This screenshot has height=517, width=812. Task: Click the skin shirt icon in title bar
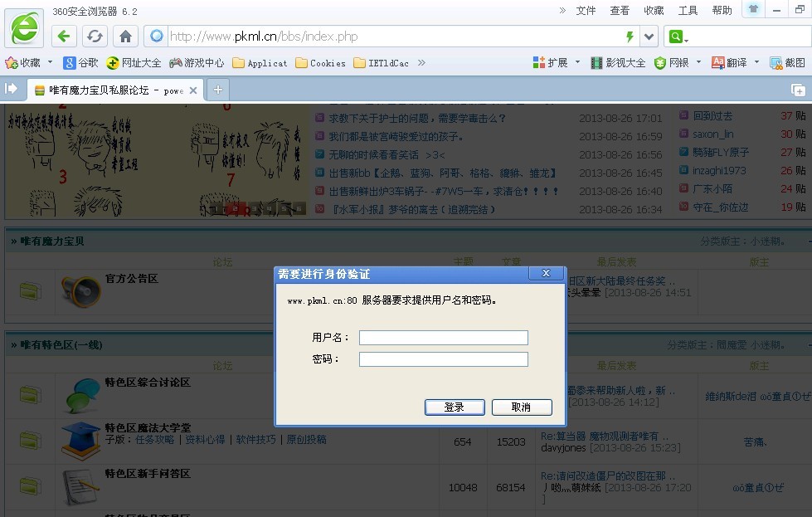(x=753, y=9)
